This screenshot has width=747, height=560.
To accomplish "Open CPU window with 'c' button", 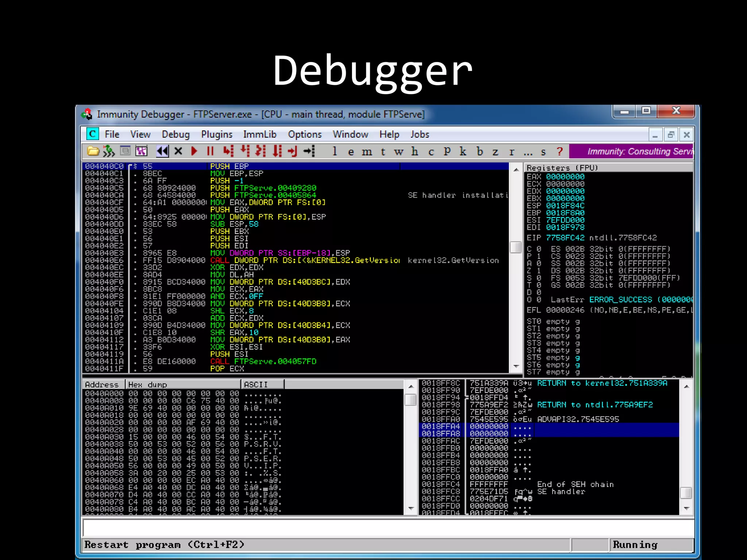I will click(x=431, y=152).
